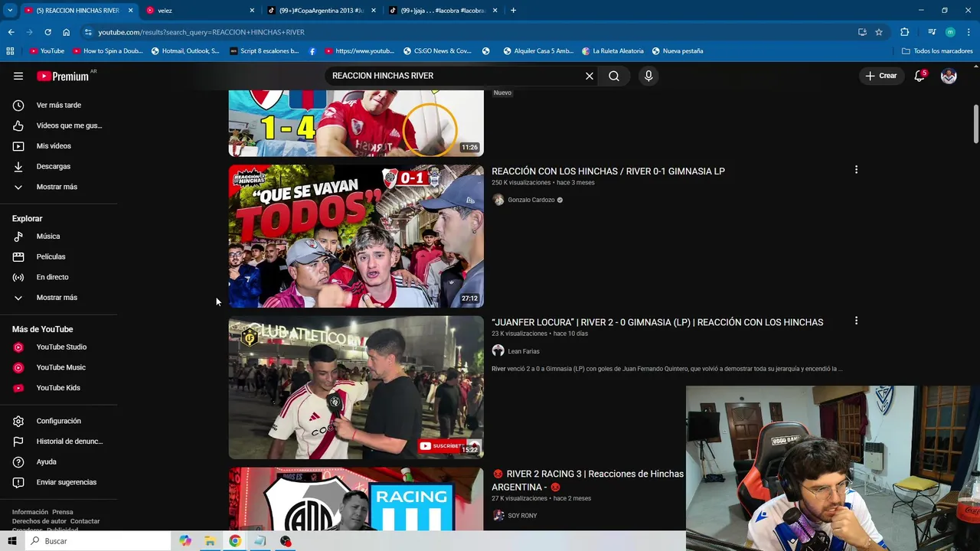Go to browser home page
The height and width of the screenshot is (551, 980).
tap(67, 32)
